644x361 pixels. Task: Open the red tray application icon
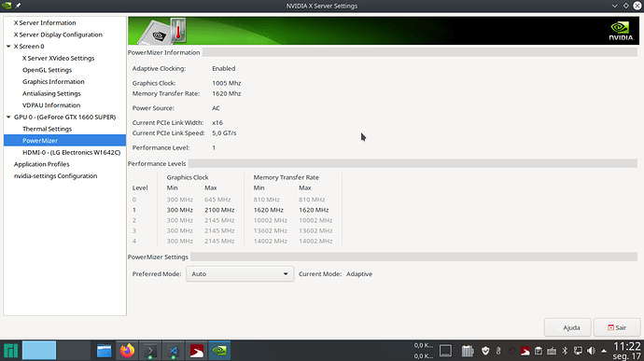525,351
